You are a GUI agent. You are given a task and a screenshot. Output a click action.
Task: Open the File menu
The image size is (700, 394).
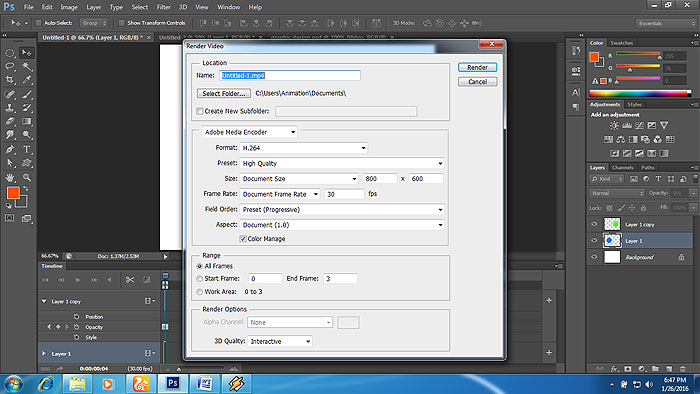click(29, 7)
